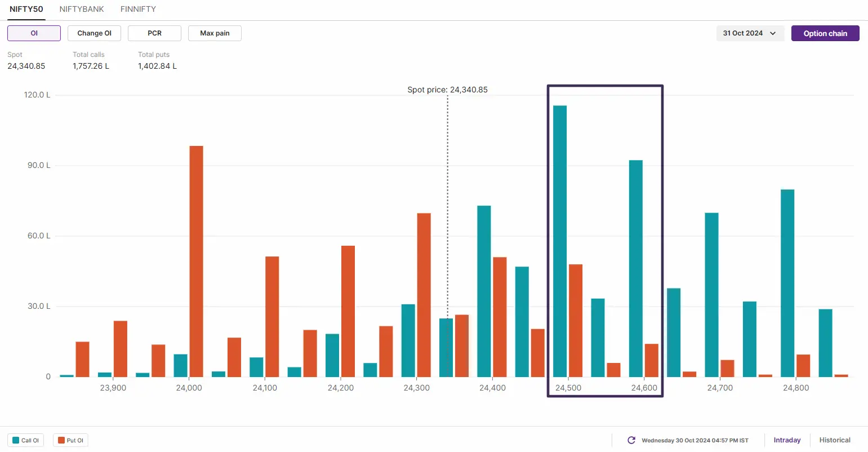Switch to the NIFTY50 tab
868x452 pixels.
coord(26,9)
